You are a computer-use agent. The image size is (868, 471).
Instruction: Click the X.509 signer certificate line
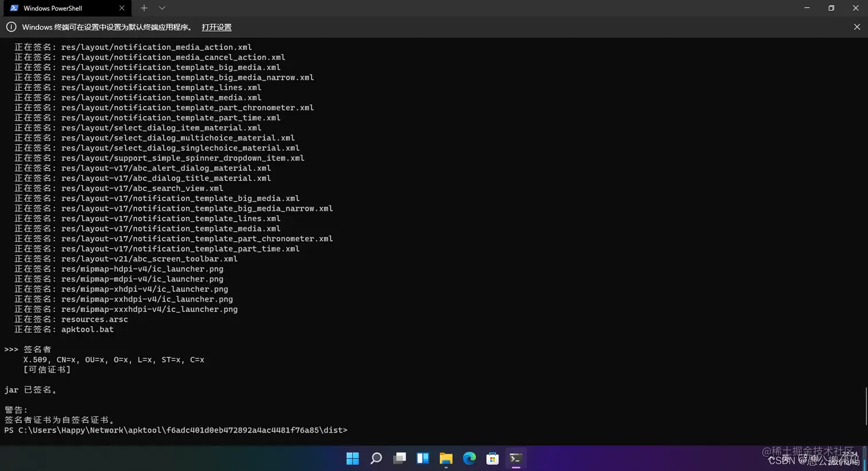coord(114,360)
